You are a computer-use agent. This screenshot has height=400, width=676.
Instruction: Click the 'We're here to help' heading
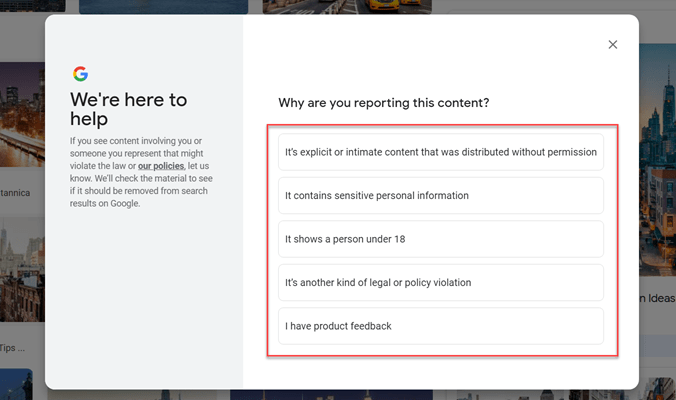click(128, 109)
